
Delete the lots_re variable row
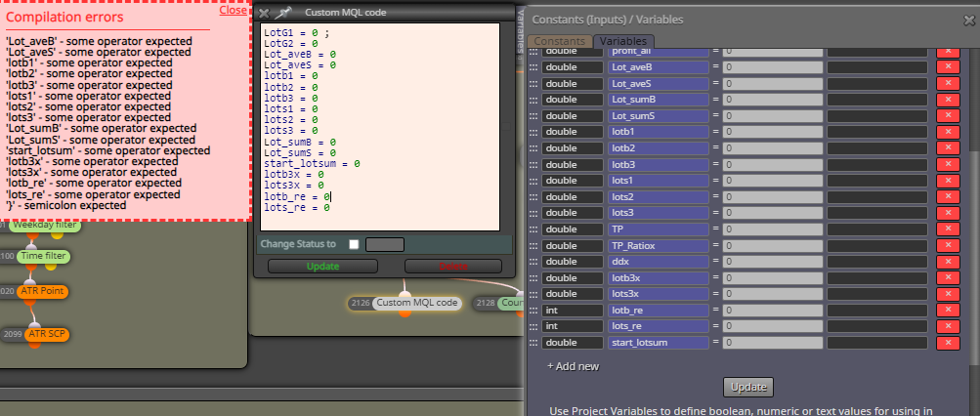(x=948, y=326)
